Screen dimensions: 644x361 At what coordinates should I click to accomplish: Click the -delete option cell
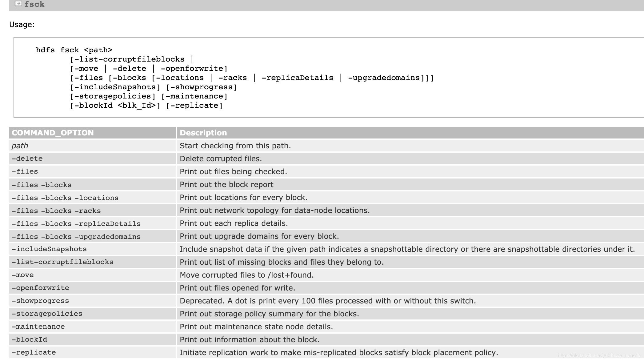tap(27, 158)
